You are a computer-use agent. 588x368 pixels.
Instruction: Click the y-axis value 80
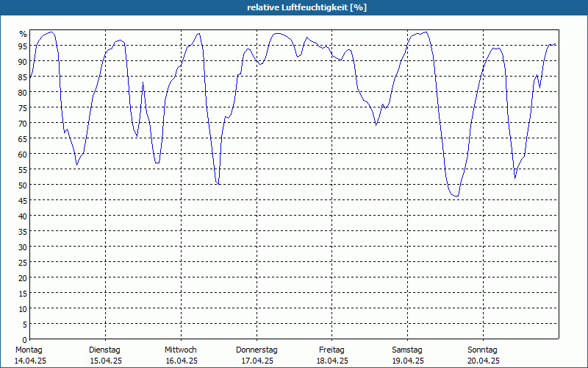(23, 93)
